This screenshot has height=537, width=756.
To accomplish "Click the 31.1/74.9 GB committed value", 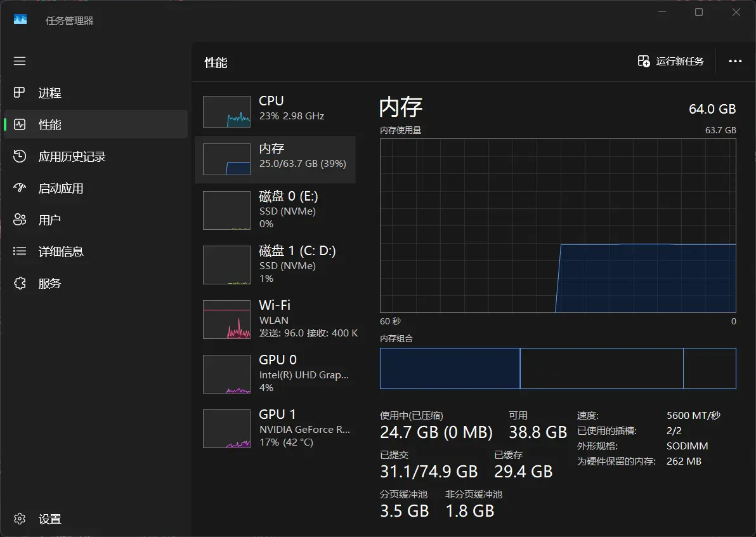I will 429,472.
